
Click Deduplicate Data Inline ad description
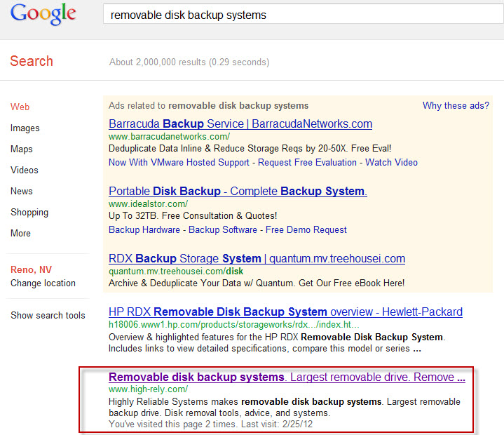tap(250, 148)
